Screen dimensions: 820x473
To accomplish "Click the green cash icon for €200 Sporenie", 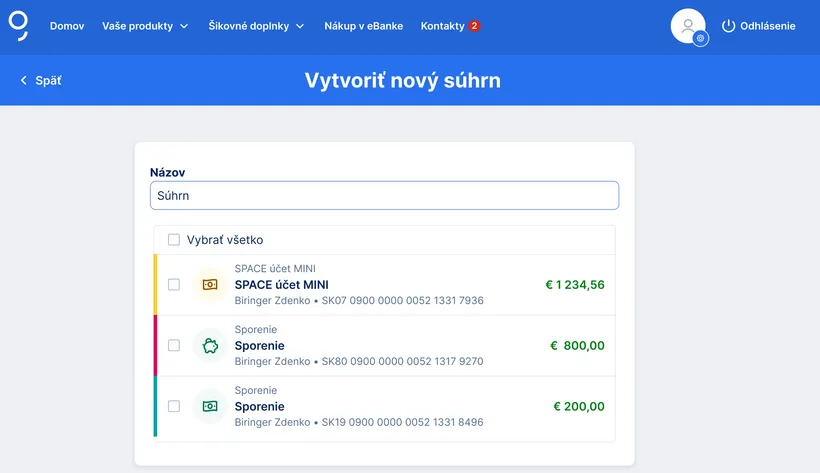I will coord(210,407).
